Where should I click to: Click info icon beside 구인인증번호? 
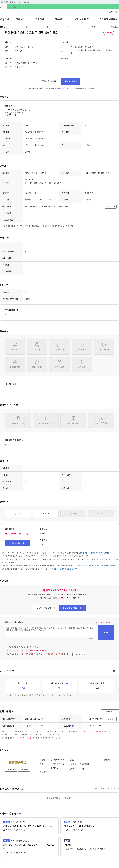pos(73,726)
